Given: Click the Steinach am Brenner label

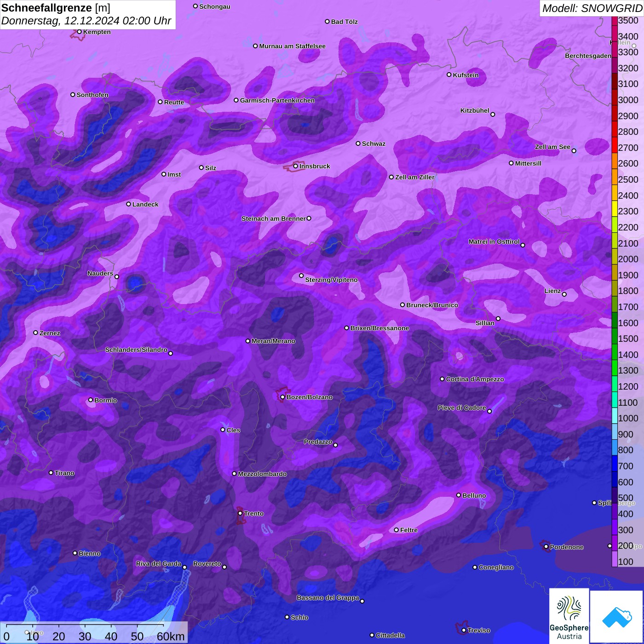Looking at the screenshot, I should point(273,218).
